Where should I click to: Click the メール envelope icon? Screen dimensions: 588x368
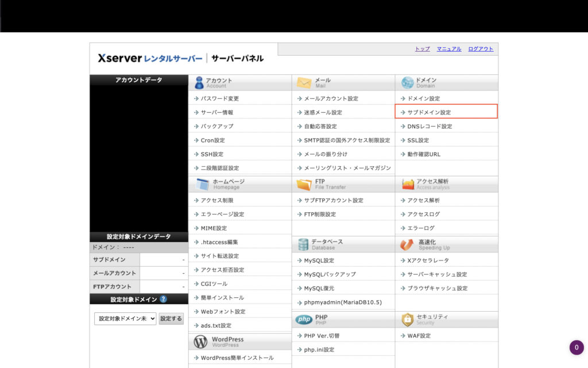304,83
